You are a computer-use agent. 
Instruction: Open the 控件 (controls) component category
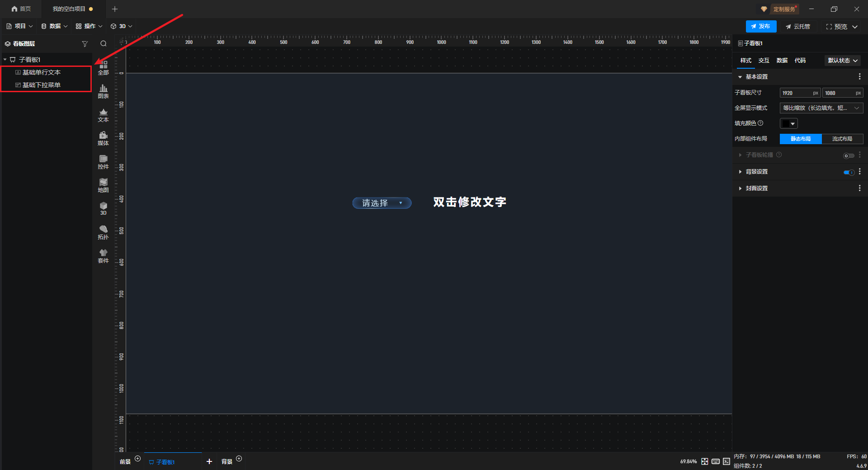point(103,161)
